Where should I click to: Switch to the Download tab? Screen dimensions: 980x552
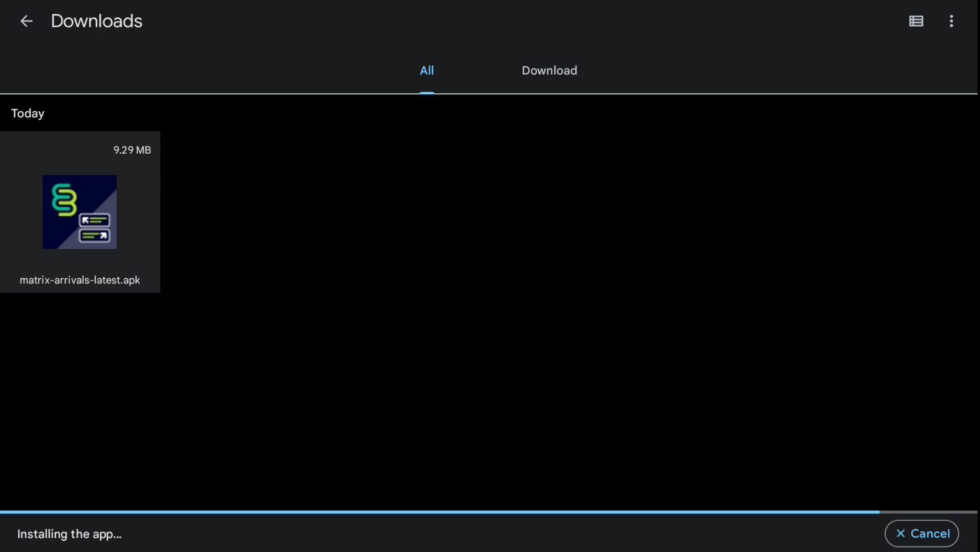pos(549,71)
